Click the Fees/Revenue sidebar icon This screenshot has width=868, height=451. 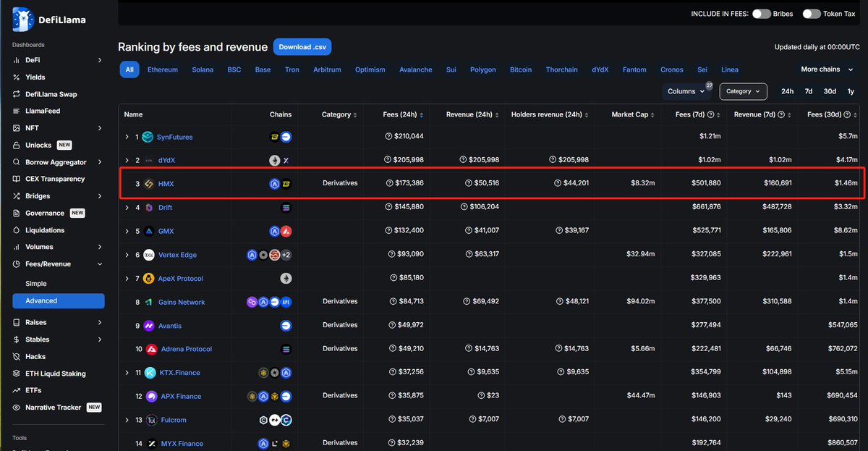(x=17, y=264)
